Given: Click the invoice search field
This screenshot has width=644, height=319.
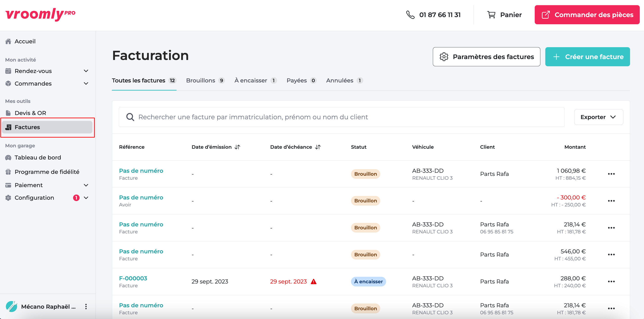Looking at the screenshot, I should pyautogui.click(x=341, y=117).
